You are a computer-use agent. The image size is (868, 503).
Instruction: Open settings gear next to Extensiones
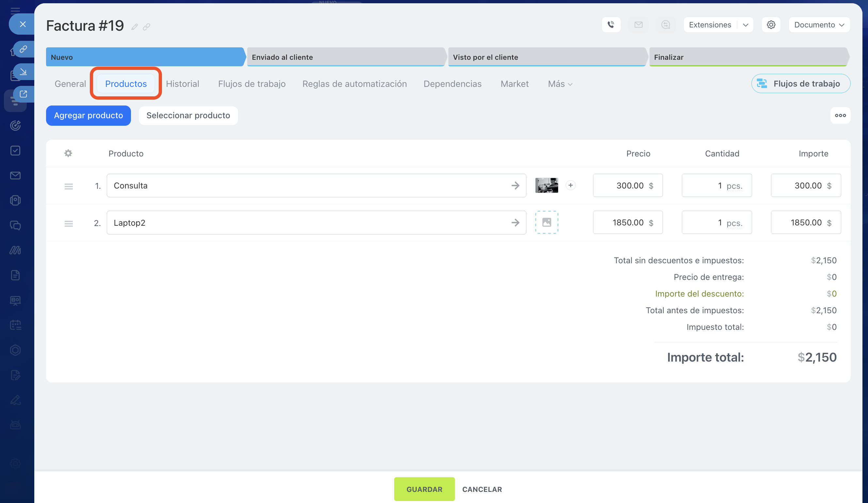[x=771, y=25]
